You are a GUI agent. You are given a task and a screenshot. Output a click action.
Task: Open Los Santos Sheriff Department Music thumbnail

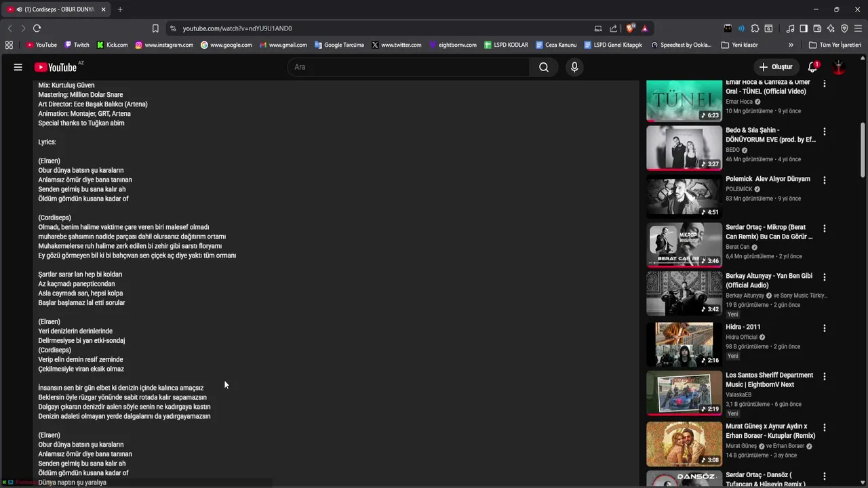tap(684, 393)
